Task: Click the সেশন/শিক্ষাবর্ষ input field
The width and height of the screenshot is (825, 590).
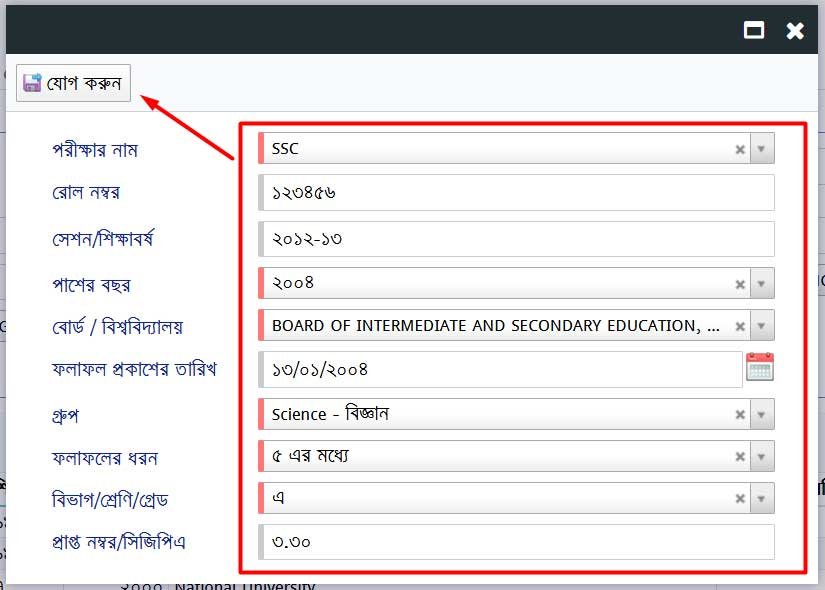Action: [x=515, y=239]
